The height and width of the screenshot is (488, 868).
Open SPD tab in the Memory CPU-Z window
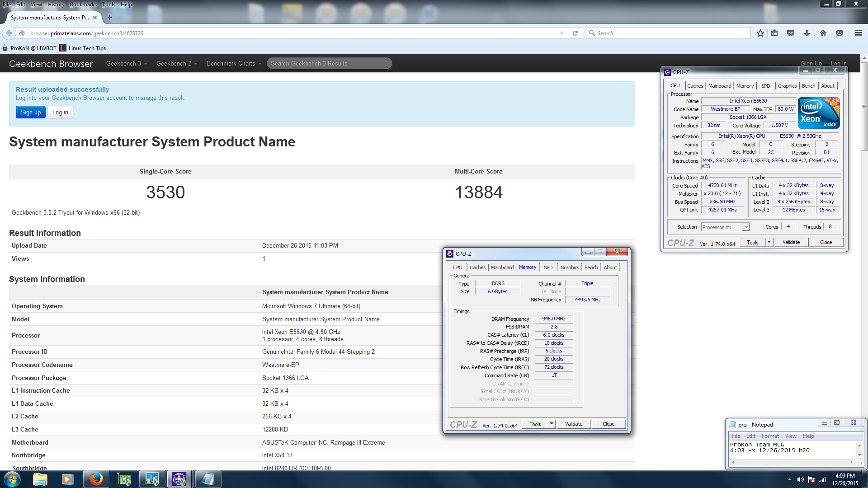tap(548, 267)
